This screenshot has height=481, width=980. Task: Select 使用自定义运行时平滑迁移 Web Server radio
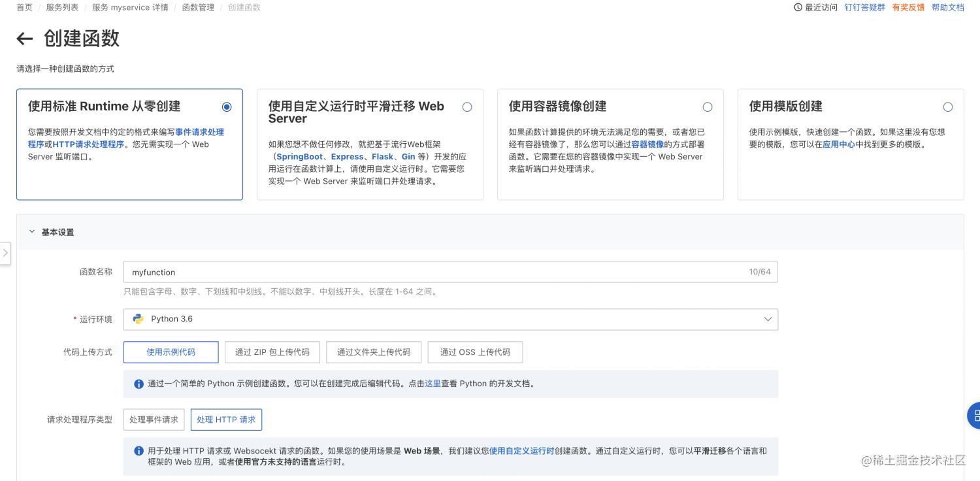(x=467, y=107)
